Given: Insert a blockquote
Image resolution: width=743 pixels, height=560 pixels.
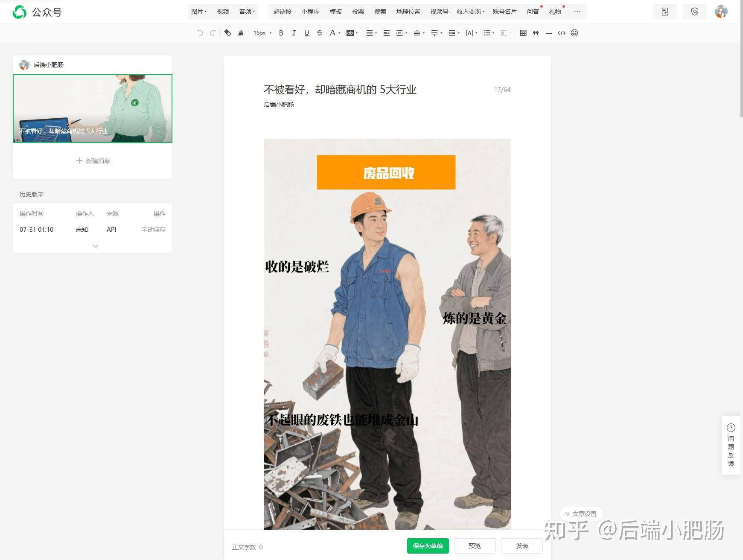Looking at the screenshot, I should point(536,33).
